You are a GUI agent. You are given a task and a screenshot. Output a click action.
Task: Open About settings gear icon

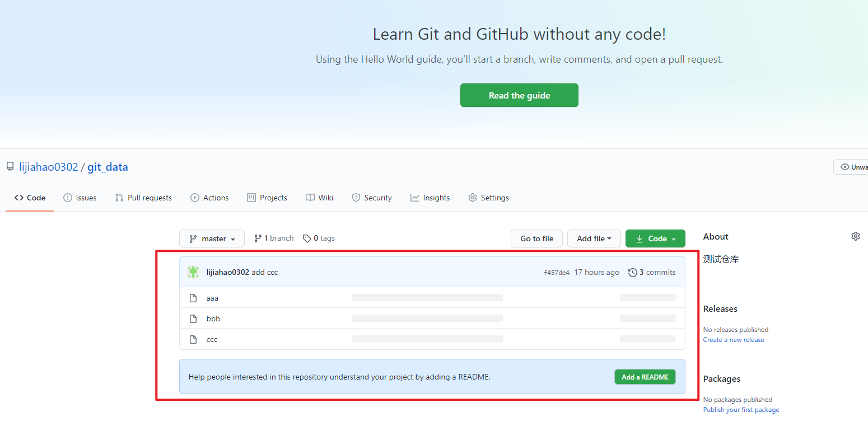[x=855, y=236]
